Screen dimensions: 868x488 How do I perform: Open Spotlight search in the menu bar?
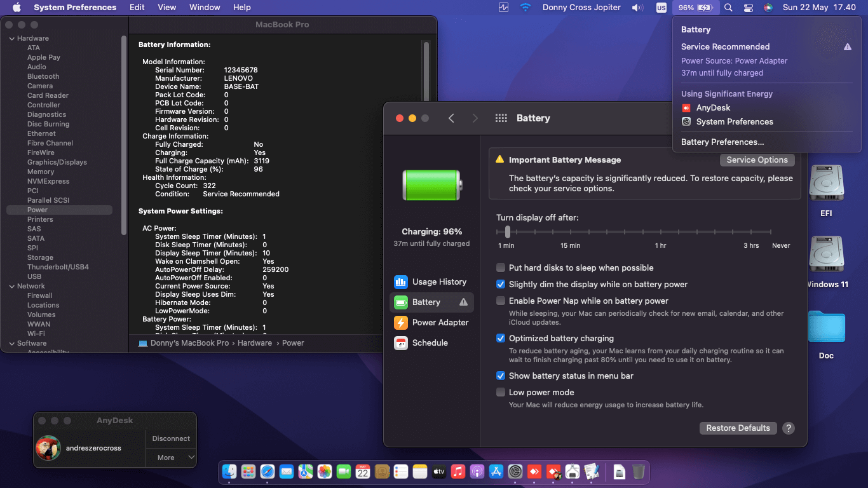point(728,8)
